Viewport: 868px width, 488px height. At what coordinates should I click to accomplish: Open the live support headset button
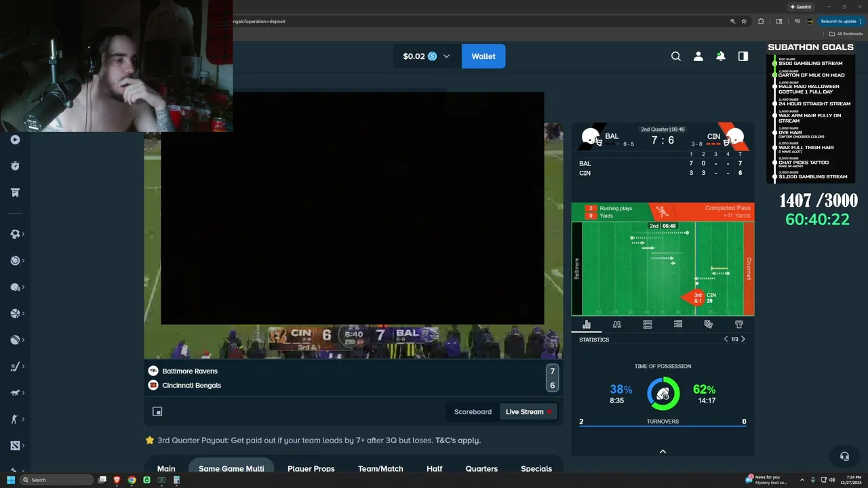click(844, 456)
